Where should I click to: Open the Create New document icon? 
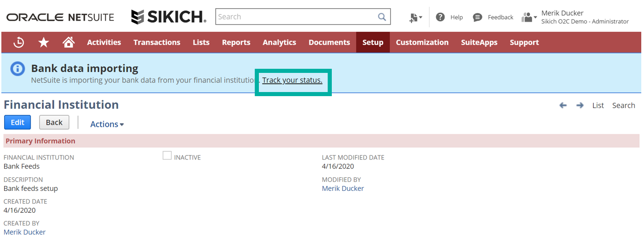(415, 17)
